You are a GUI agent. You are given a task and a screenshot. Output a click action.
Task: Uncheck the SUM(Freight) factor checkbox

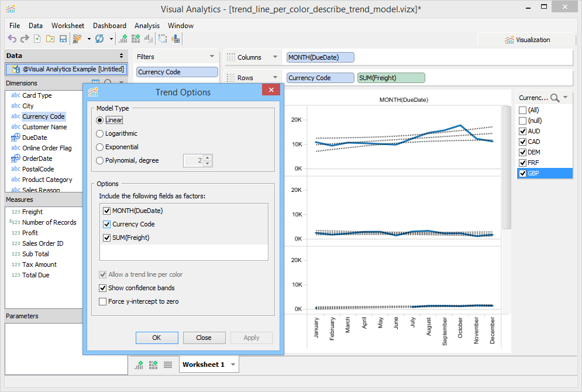[107, 238]
